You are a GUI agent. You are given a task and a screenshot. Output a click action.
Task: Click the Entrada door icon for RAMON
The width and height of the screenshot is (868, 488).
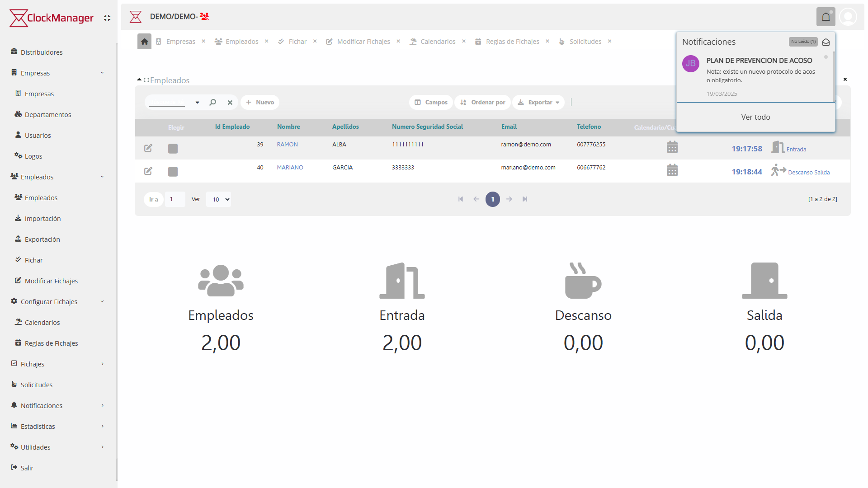point(777,147)
